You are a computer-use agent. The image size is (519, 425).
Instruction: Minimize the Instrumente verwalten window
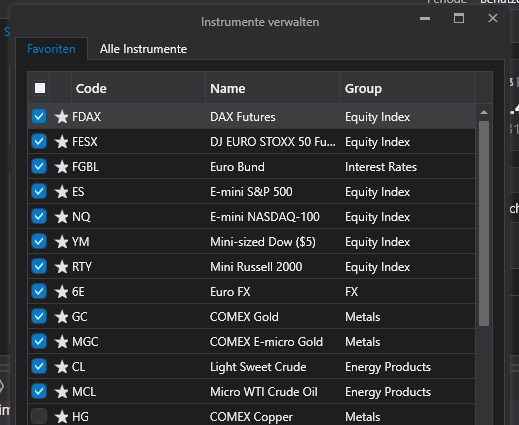[425, 18]
